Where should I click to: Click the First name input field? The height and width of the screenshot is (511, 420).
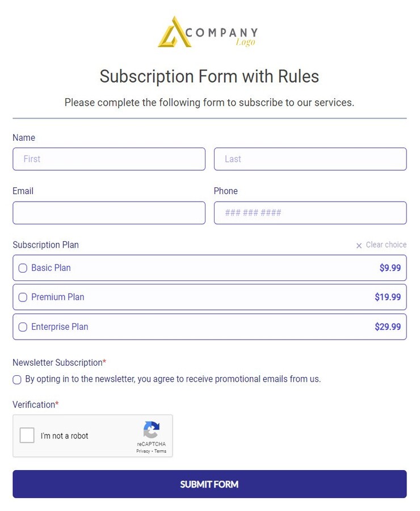pos(109,159)
